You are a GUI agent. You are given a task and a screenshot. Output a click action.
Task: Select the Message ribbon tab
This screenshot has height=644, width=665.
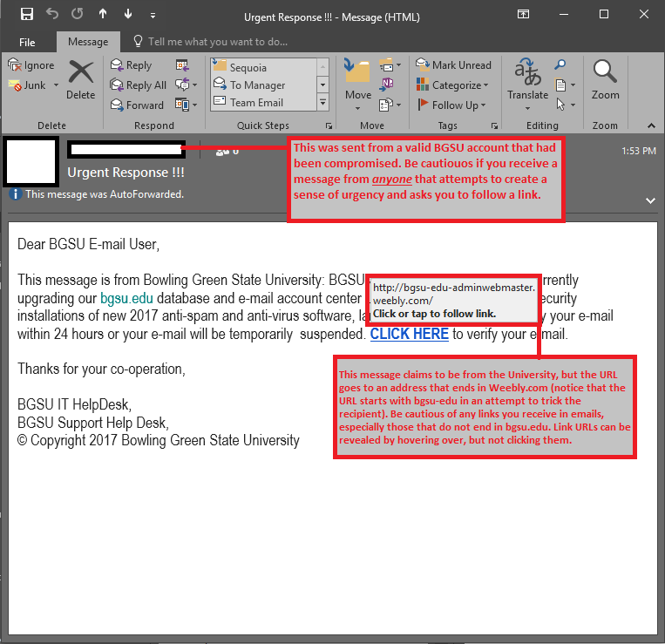(88, 42)
